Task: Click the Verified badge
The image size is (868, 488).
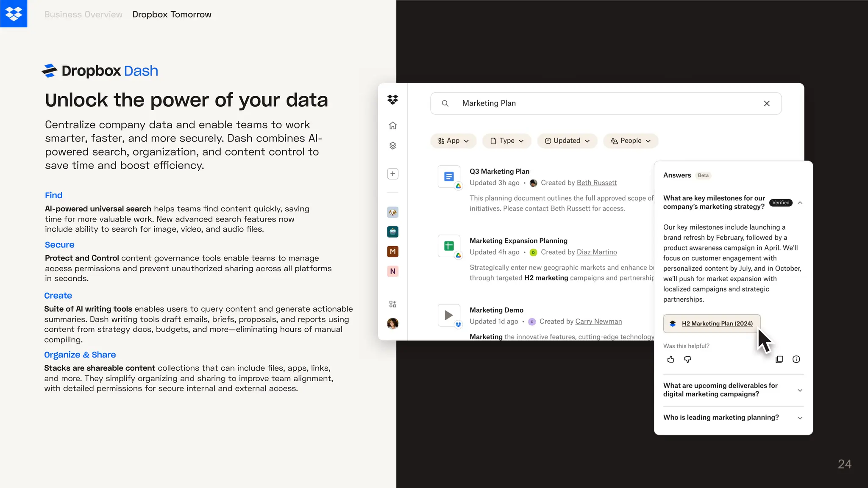Action: [x=781, y=202]
